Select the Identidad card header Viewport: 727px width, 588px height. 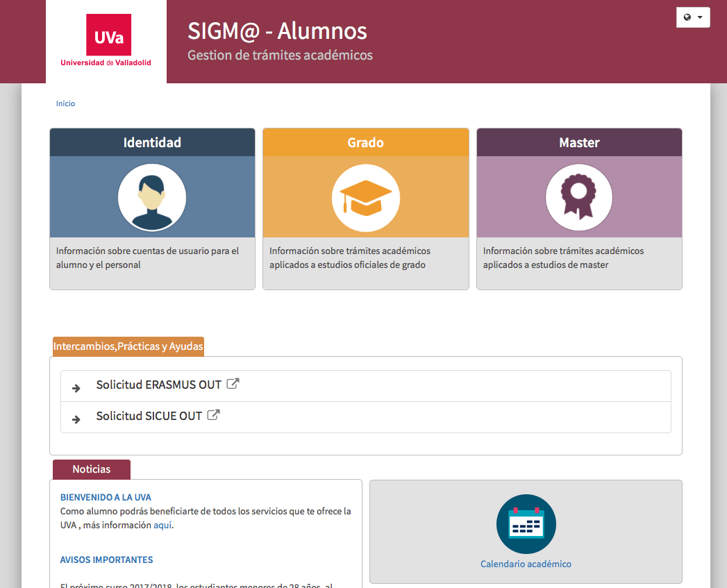(152, 142)
